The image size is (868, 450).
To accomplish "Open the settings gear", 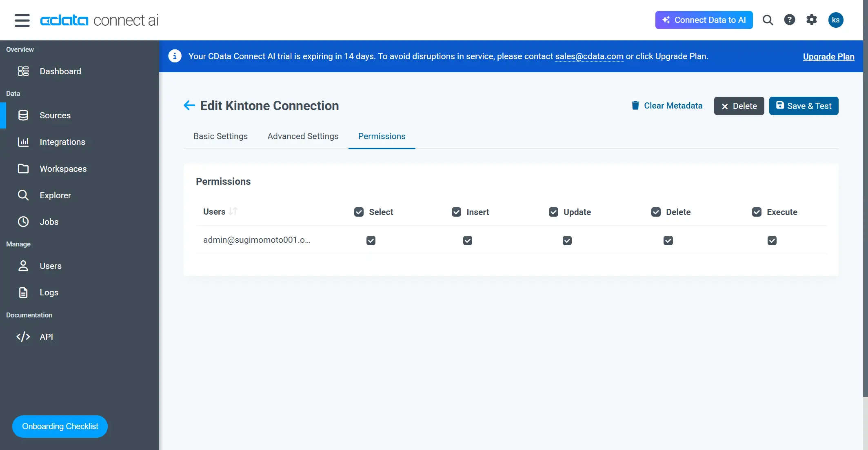I will [x=811, y=20].
